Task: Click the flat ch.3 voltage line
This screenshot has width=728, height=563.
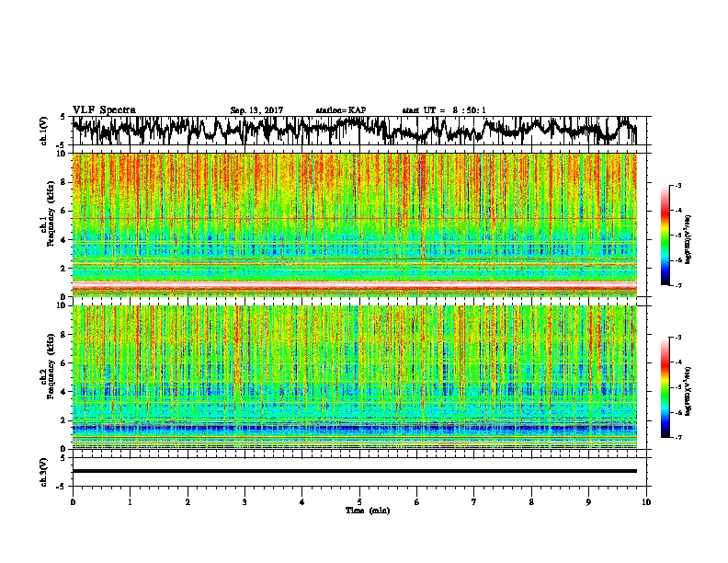Action: (354, 471)
